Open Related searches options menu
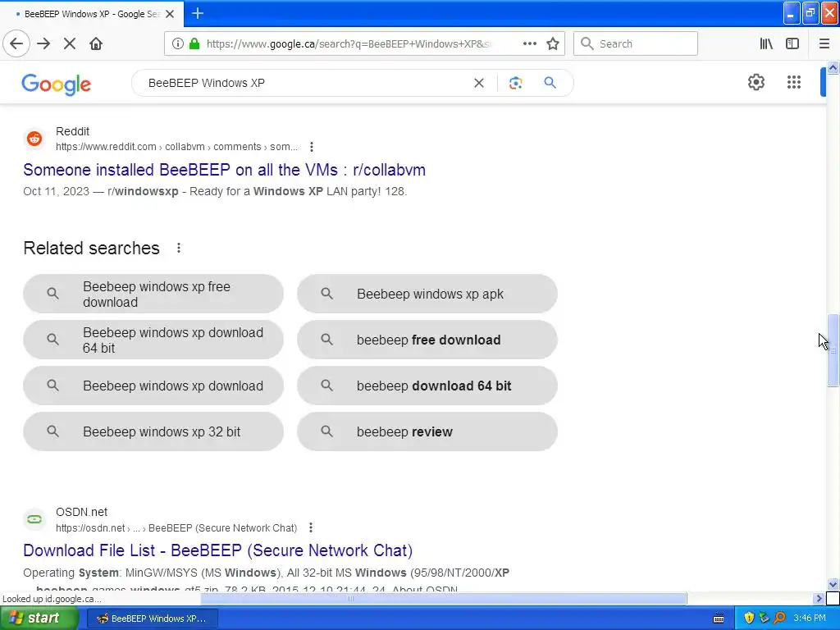840x630 pixels. click(x=178, y=248)
